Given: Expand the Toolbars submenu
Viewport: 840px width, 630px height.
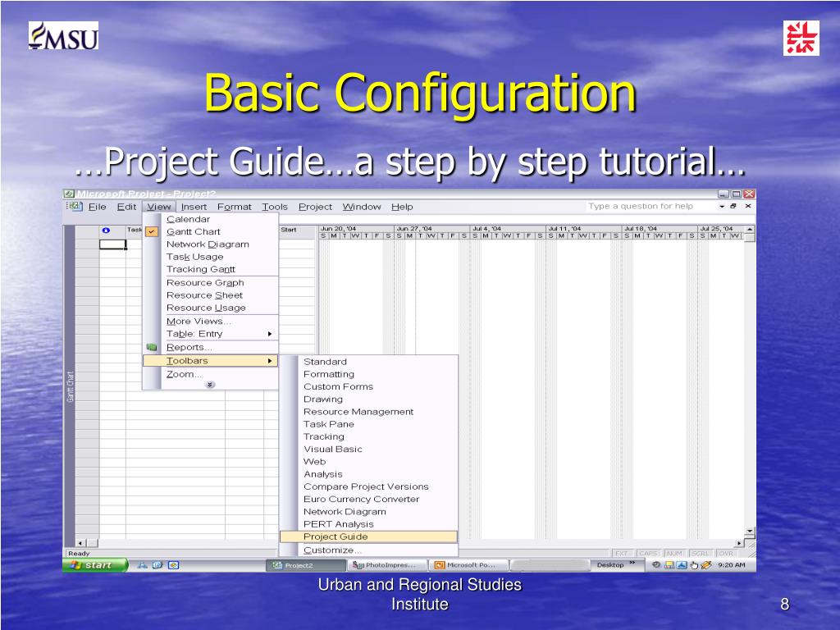Looking at the screenshot, I should click(210, 361).
